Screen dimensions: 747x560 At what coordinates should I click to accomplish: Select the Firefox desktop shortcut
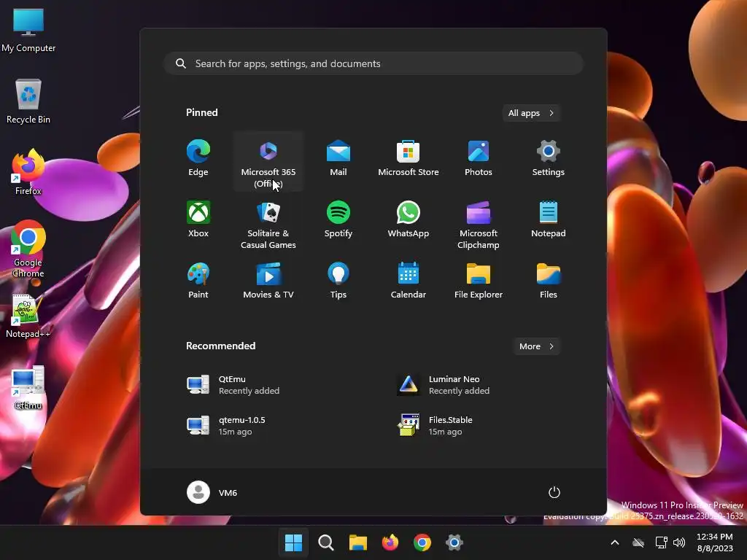[x=28, y=172]
